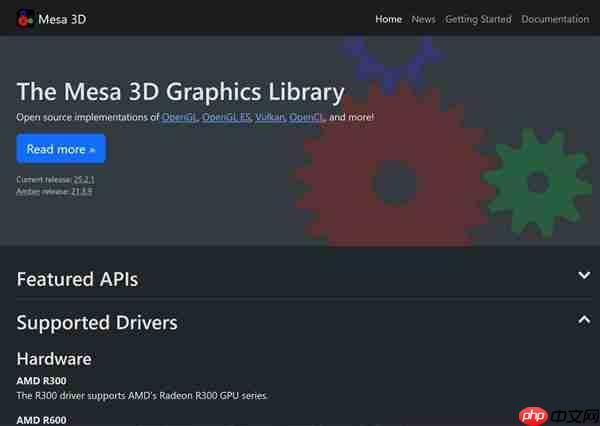Collapse Supported Drivers using the chevron arrow
Screen dimensions: 600x426
pyautogui.click(x=584, y=319)
